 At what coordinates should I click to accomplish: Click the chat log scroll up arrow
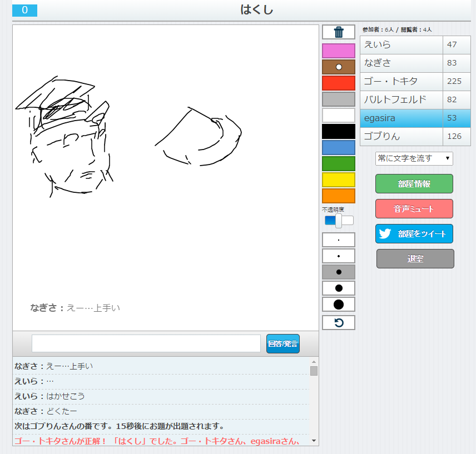[314, 362]
